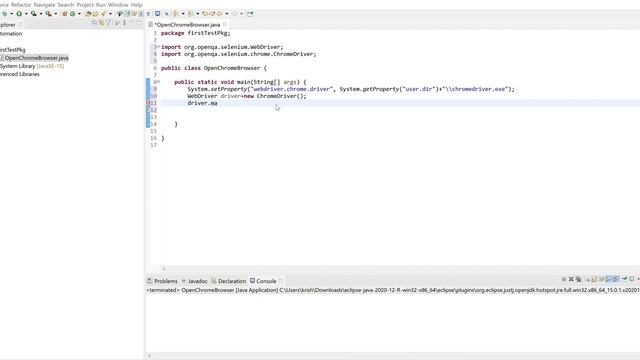
Task: Click the Debug bug icon in toolbar
Action: [4, 14]
